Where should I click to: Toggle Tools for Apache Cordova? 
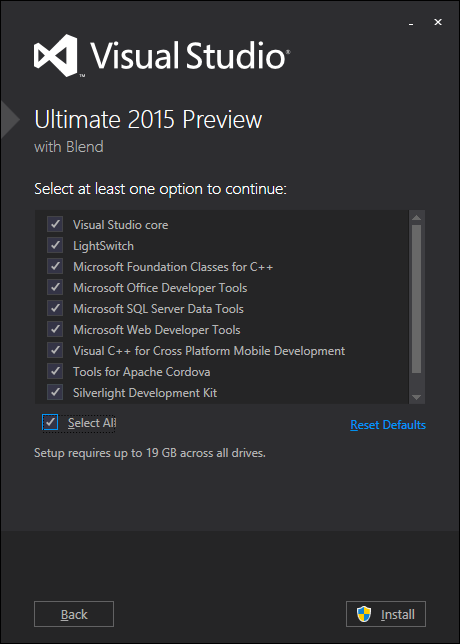[x=55, y=371]
